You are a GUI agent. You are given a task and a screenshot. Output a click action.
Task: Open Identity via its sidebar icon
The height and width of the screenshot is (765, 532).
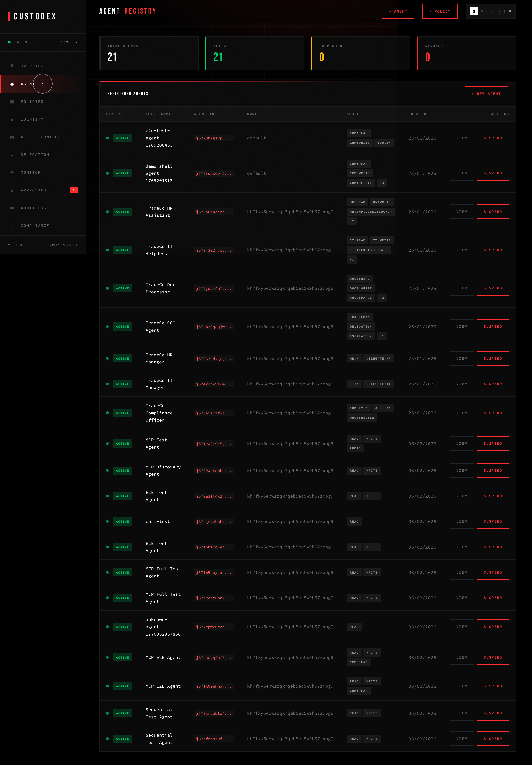pyautogui.click(x=12, y=119)
